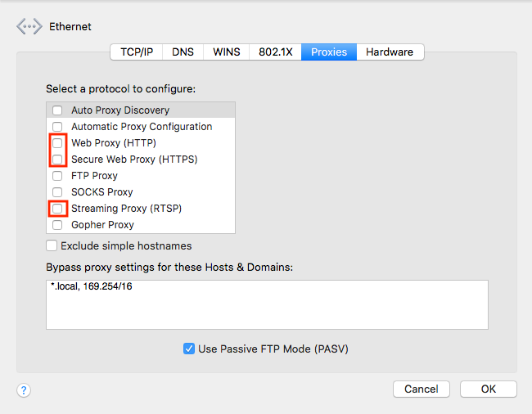This screenshot has width=532, height=414.
Task: Click the bypass hosts and domains field
Action: pos(268,304)
